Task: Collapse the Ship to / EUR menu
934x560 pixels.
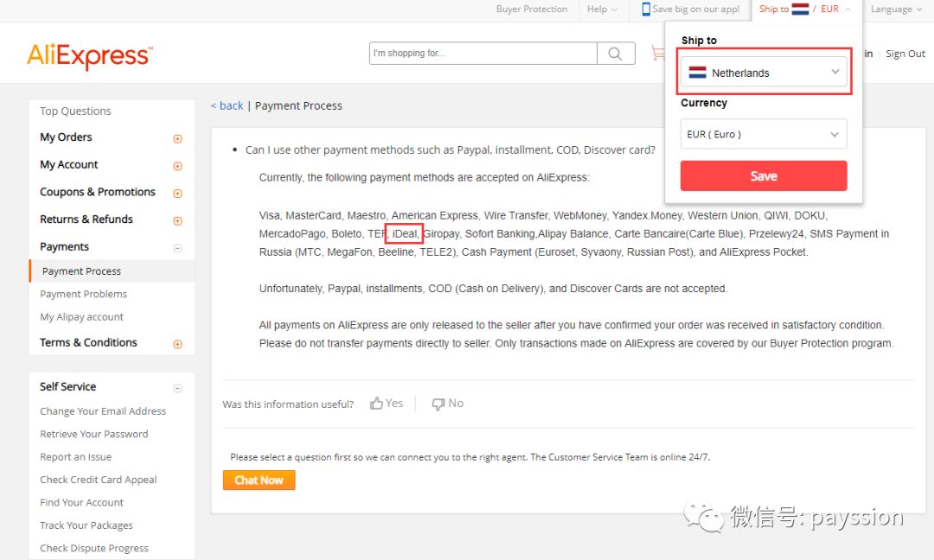Action: click(805, 9)
